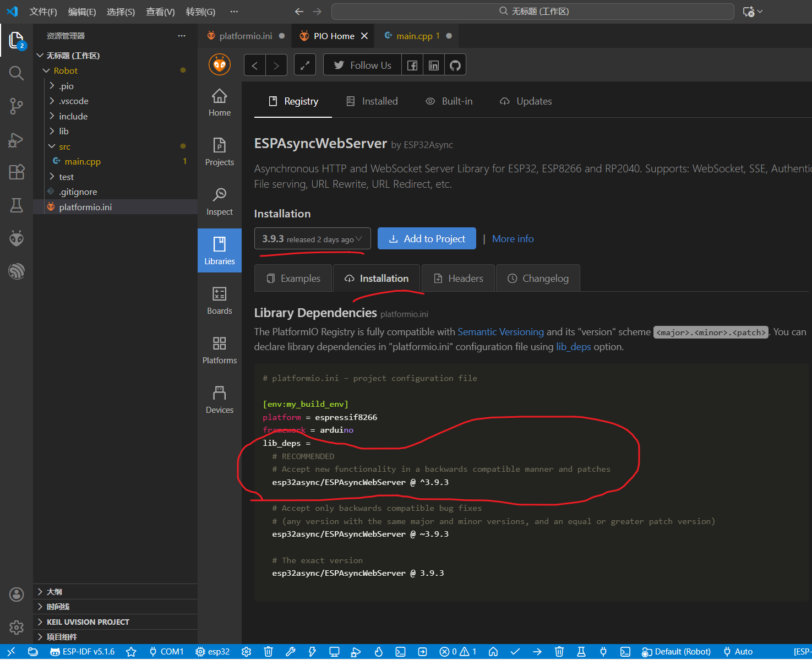
Task: Navigate forward in PIO Home
Action: [276, 65]
